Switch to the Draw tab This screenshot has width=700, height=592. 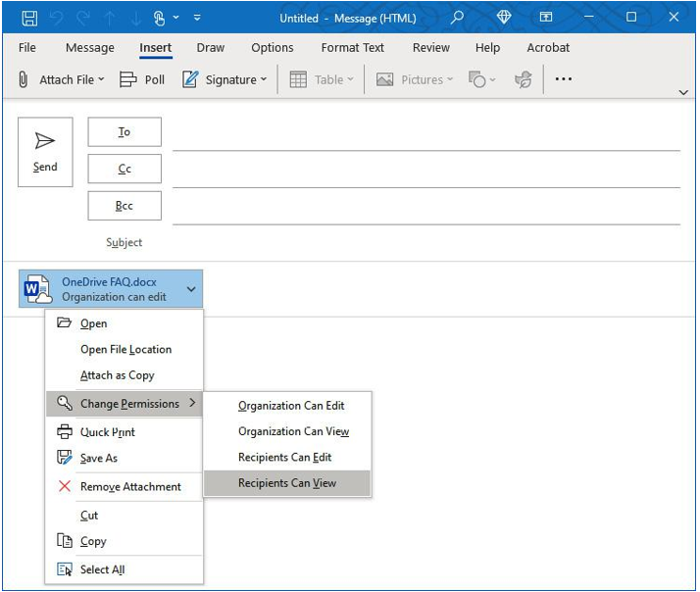pos(210,47)
